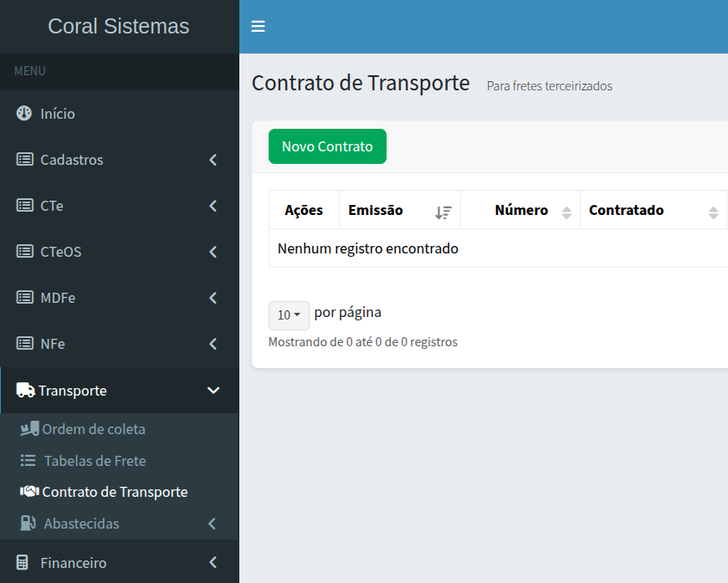The height and width of the screenshot is (583, 728).
Task: Sort table by Número column header
Action: 520,211
